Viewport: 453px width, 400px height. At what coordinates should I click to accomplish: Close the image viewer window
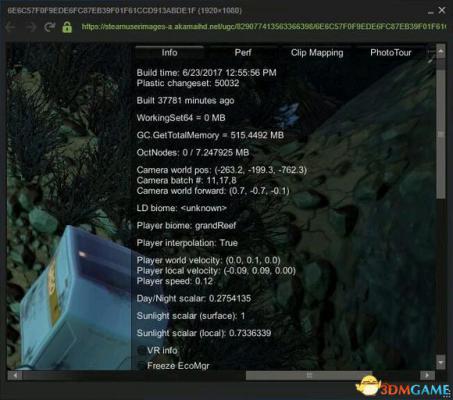tap(442, 10)
